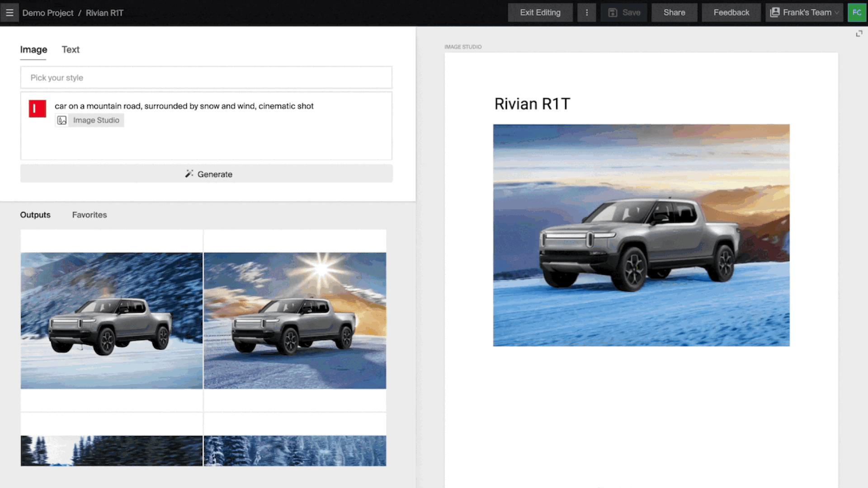The image size is (868, 488).
Task: Switch to the Text tab
Action: coord(70,49)
